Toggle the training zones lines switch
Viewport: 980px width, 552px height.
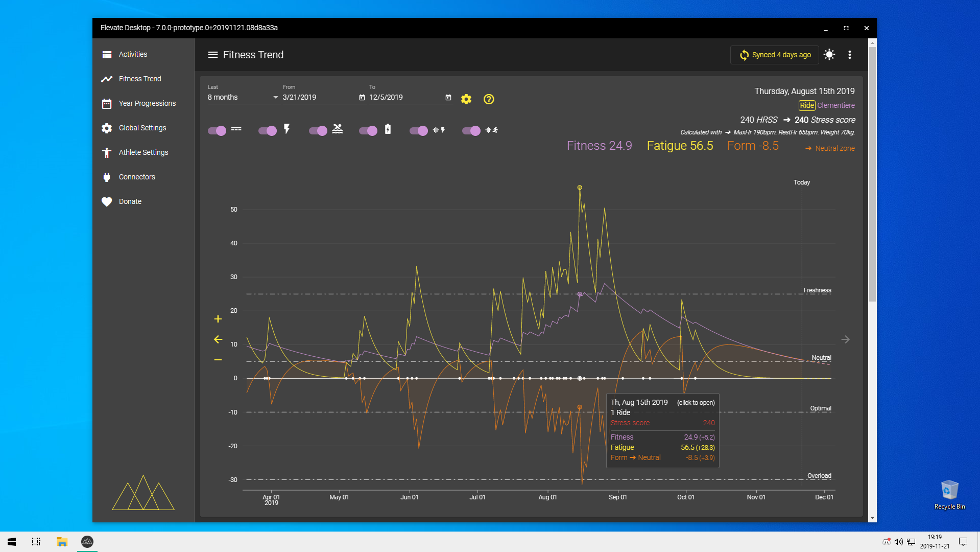click(217, 130)
